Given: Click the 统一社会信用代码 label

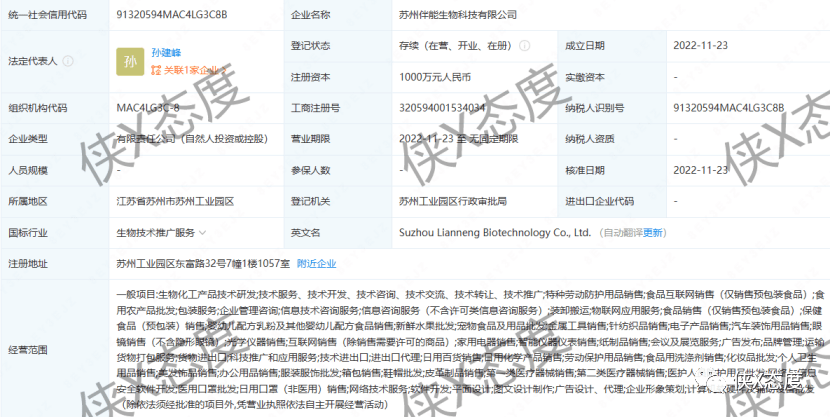Looking at the screenshot, I should tap(48, 15).
